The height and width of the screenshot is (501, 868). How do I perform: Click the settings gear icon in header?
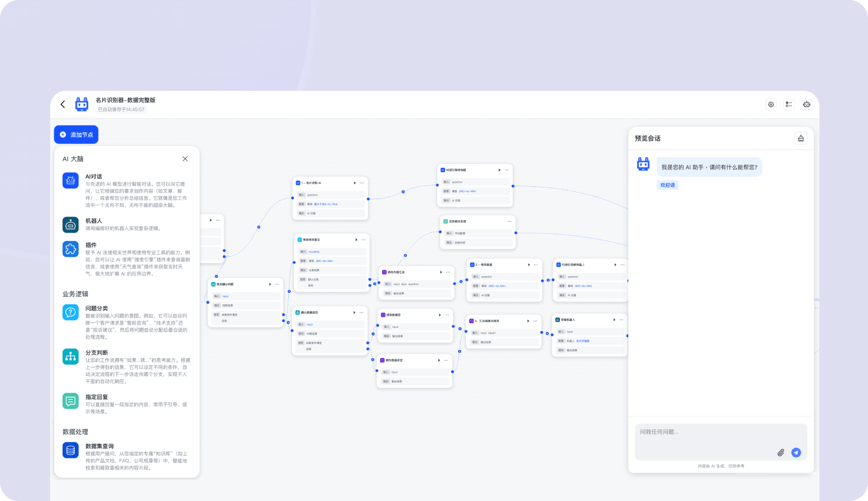click(771, 104)
